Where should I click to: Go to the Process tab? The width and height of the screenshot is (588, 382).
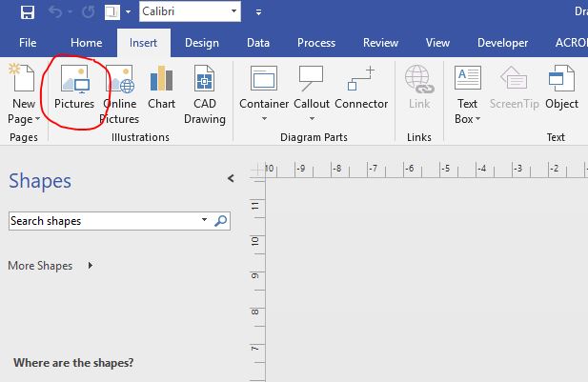(x=316, y=43)
